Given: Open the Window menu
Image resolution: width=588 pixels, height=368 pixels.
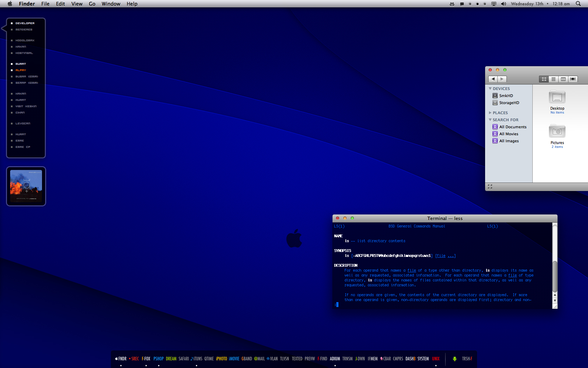Looking at the screenshot, I should [x=111, y=4].
